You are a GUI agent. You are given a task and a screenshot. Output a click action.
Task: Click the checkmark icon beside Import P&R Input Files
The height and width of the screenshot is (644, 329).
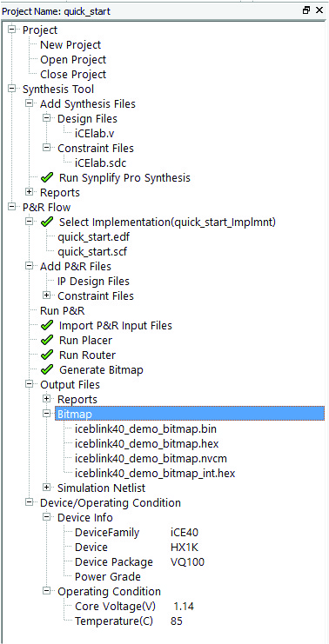(x=47, y=325)
